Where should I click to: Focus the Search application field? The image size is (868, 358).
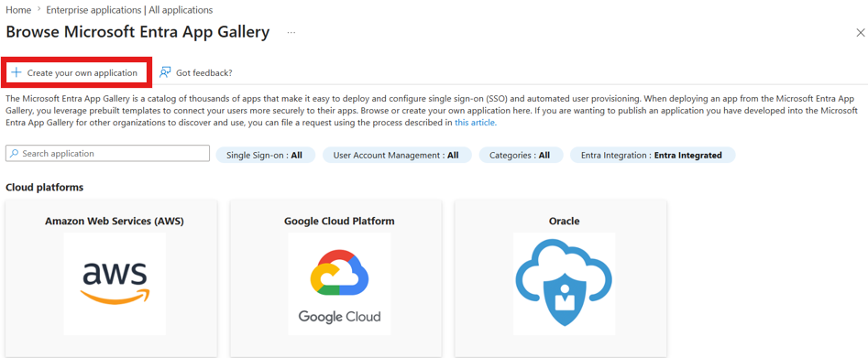tap(107, 153)
